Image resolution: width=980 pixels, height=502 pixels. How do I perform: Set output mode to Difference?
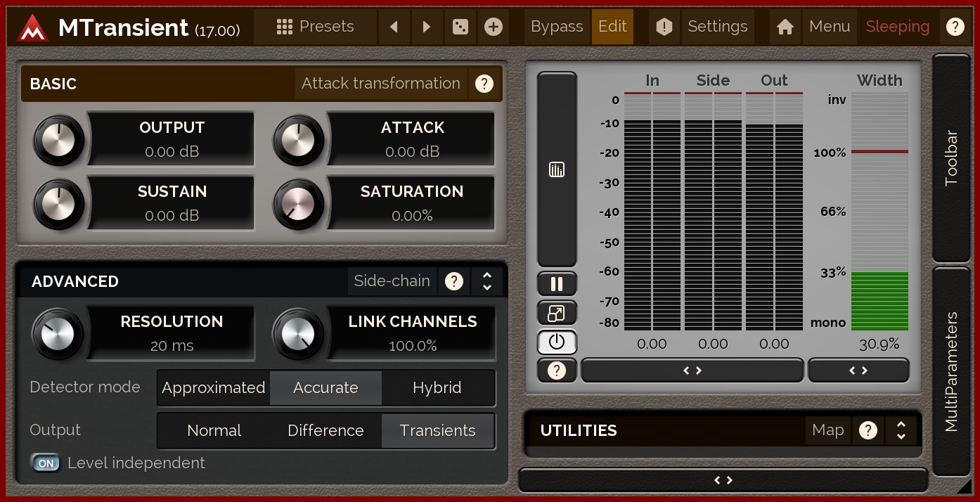pyautogui.click(x=325, y=431)
